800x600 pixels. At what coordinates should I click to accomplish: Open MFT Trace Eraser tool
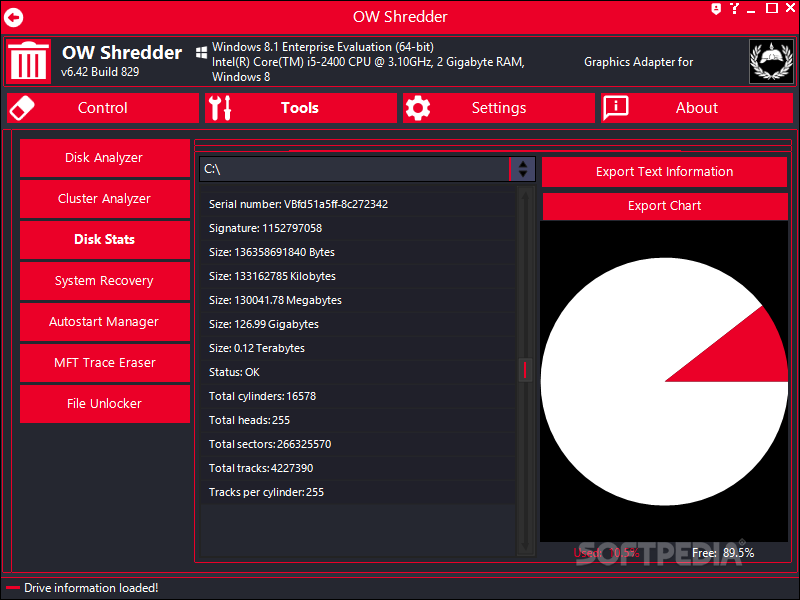point(105,362)
